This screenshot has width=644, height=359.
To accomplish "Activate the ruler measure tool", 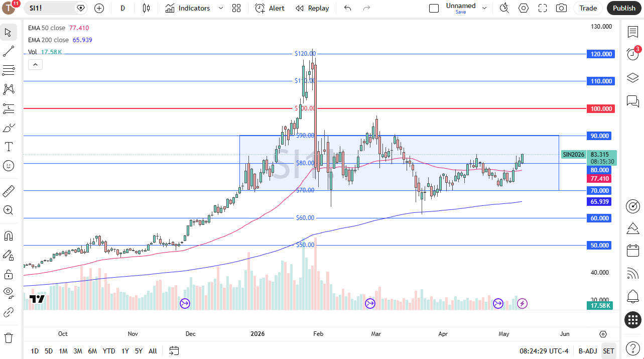I will (9, 191).
